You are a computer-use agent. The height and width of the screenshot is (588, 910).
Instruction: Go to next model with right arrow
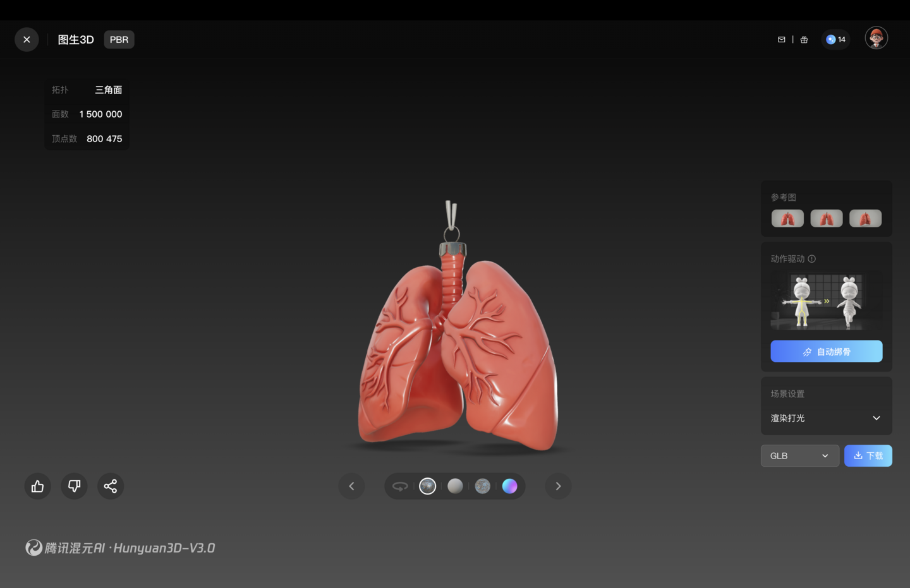558,486
